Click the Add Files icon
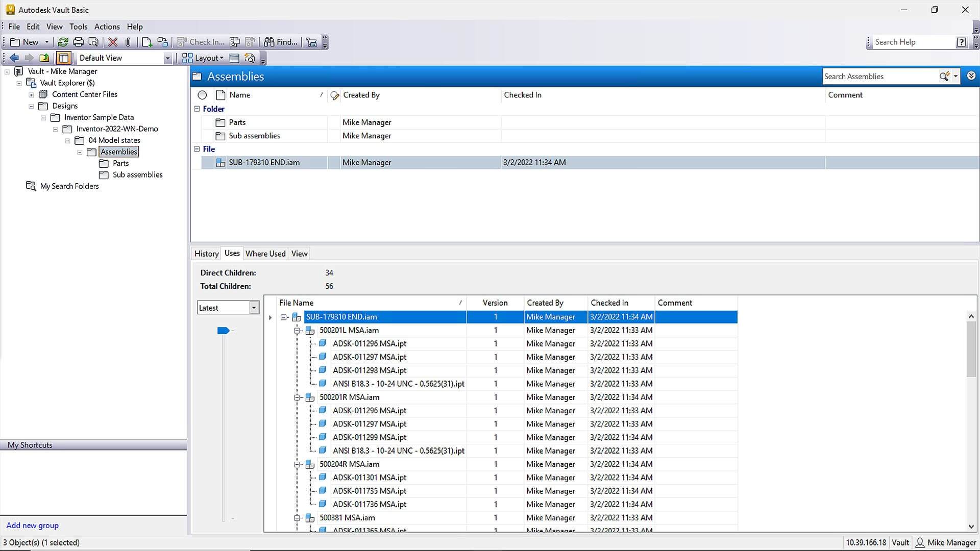Viewport: 980px width, 551px height. point(147,42)
